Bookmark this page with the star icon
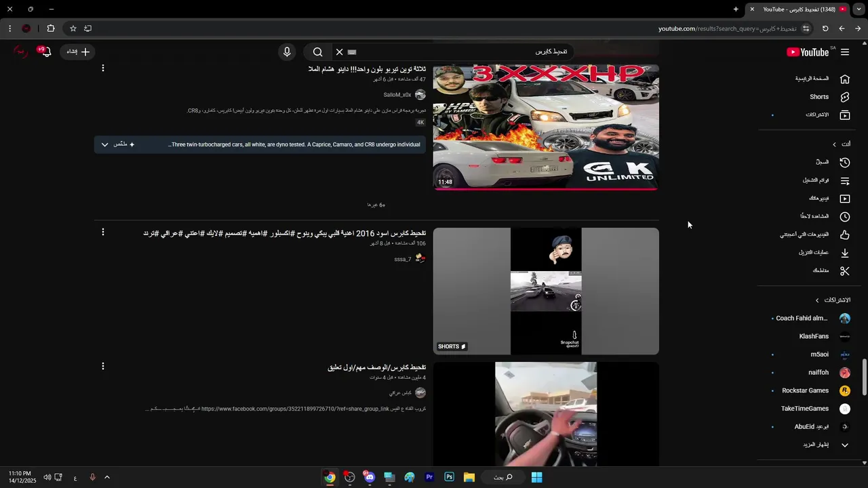The height and width of the screenshot is (488, 868). (73, 28)
